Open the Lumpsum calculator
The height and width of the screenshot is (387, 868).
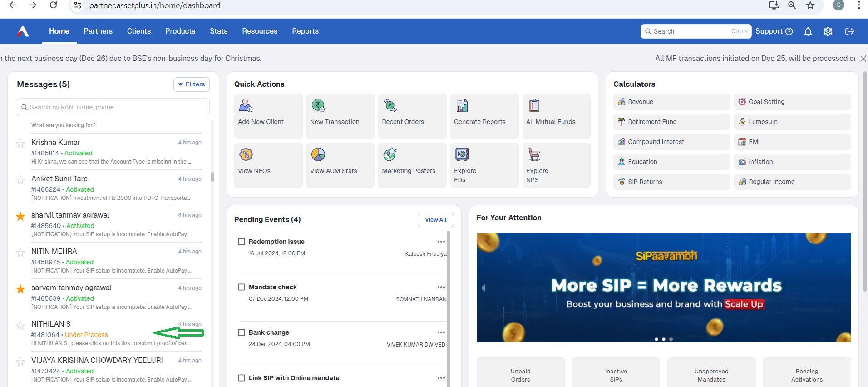792,122
